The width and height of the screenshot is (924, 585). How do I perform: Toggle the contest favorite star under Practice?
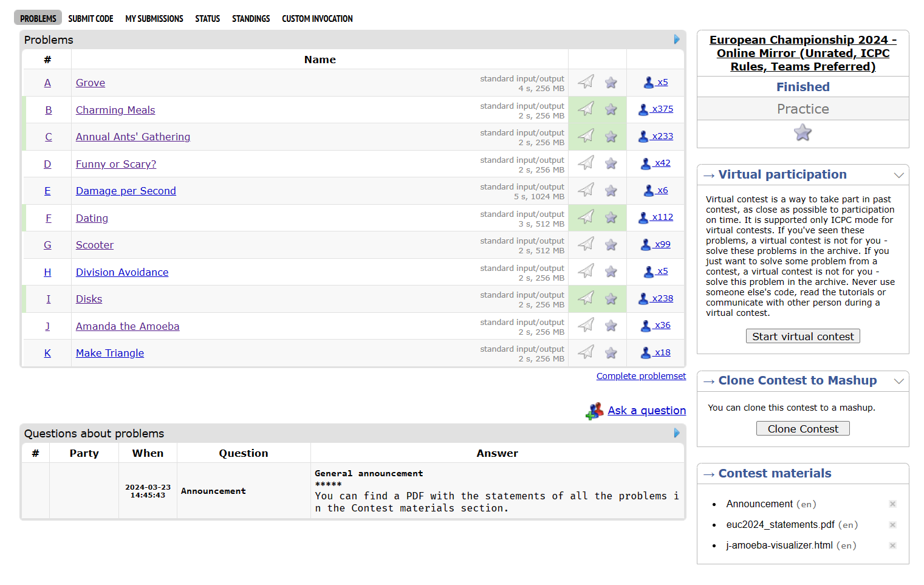[803, 133]
